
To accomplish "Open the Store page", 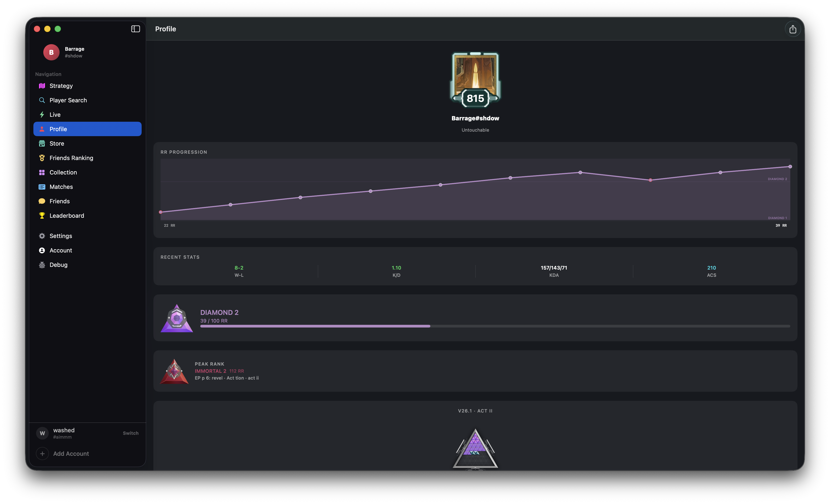I will [x=57, y=143].
